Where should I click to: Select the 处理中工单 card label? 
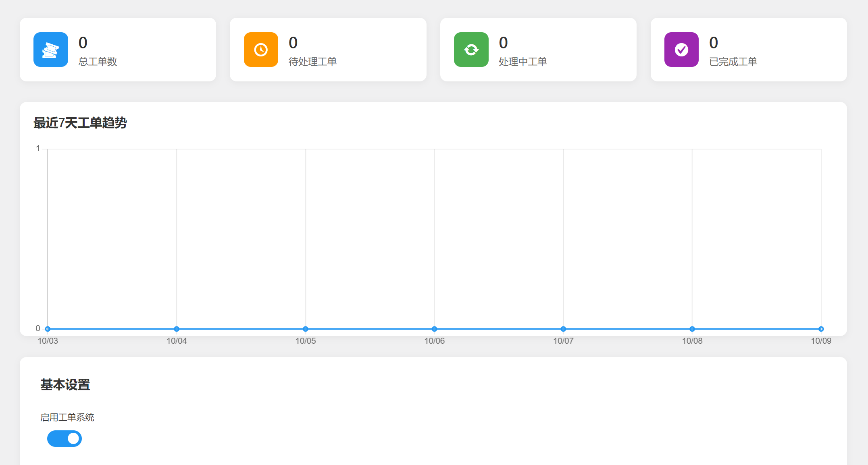pos(522,62)
